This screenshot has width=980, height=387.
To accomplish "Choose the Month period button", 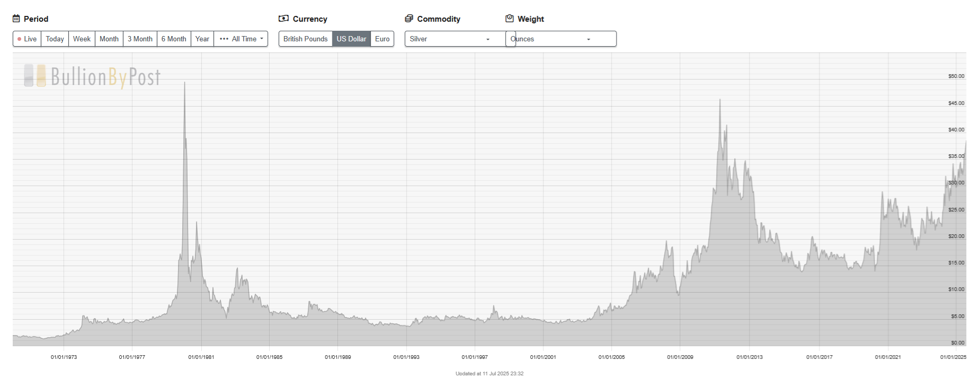I will tap(109, 39).
